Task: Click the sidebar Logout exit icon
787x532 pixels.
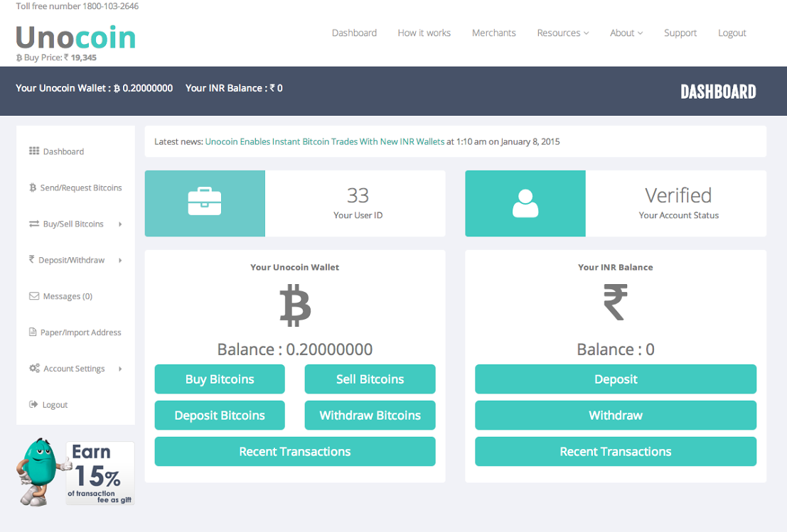Action: tap(33, 404)
